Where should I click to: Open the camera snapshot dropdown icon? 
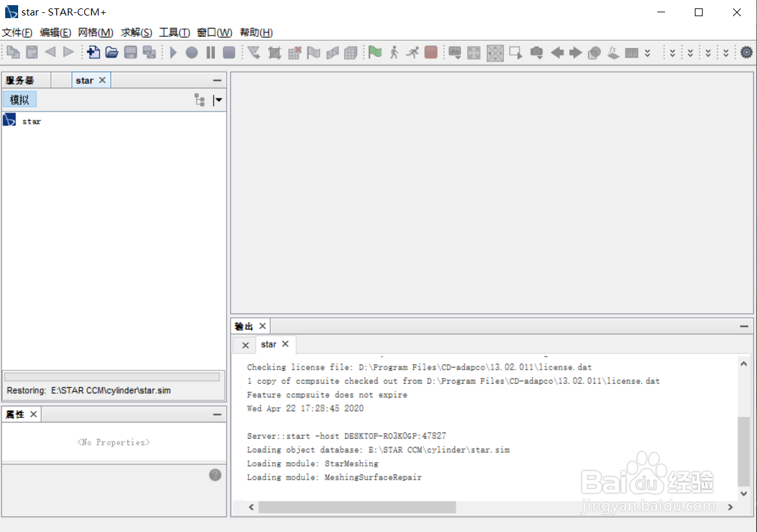[x=537, y=52]
